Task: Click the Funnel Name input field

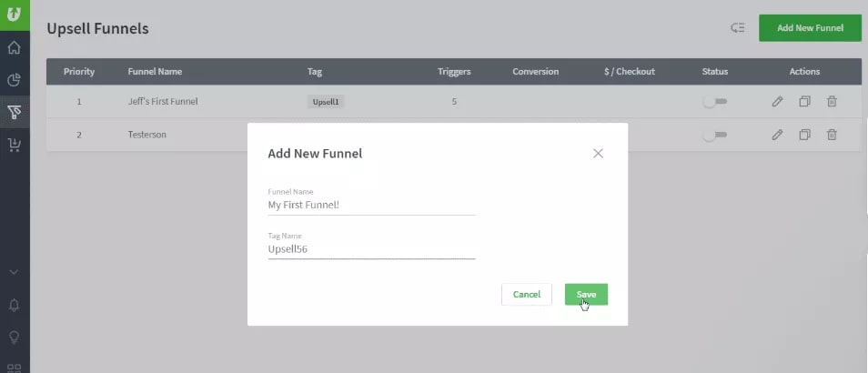Action: pos(371,206)
